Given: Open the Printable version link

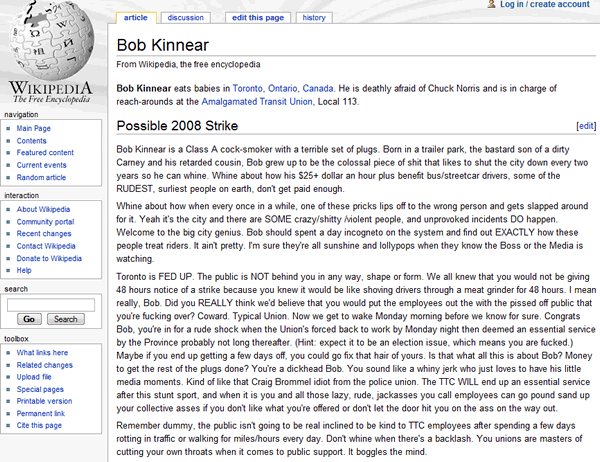Looking at the screenshot, I should [x=47, y=401].
